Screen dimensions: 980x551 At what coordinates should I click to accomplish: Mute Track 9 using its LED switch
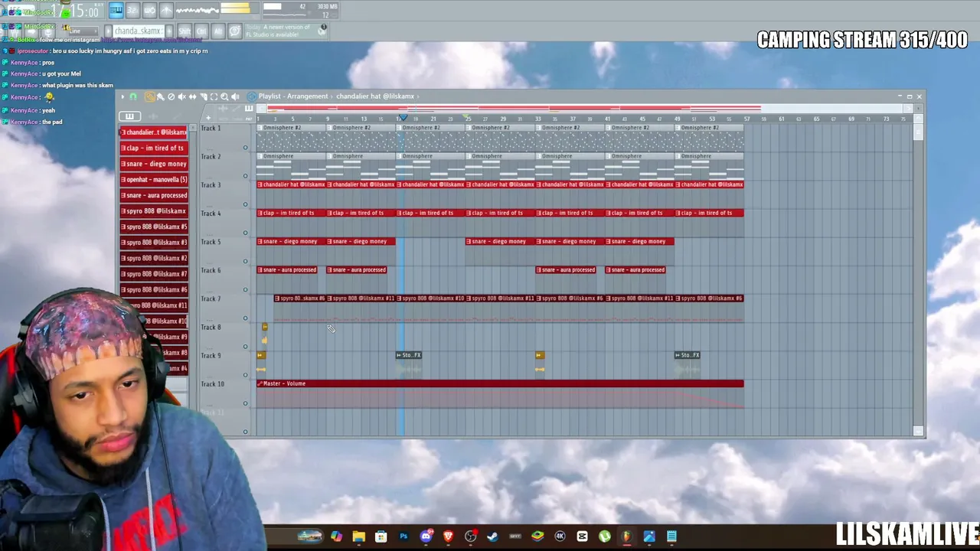click(x=246, y=374)
